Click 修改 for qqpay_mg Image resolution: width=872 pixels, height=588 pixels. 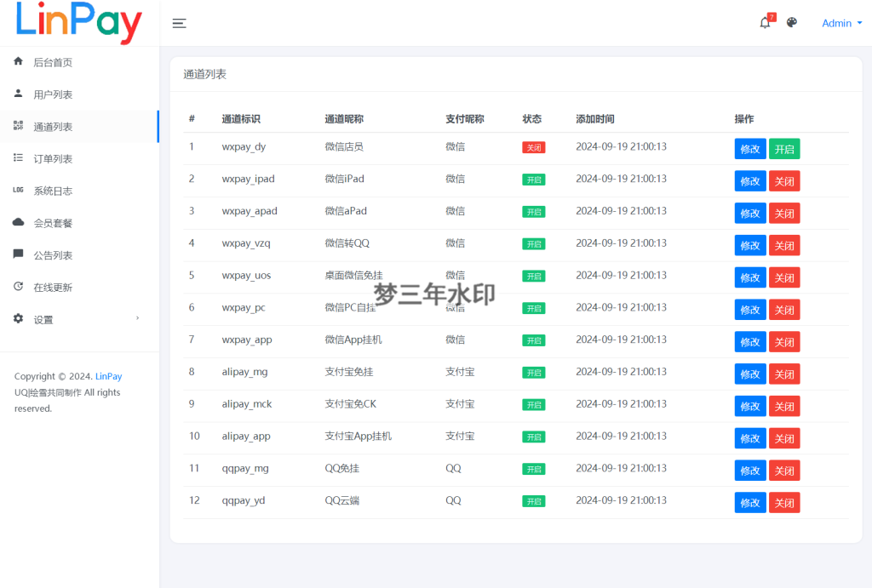[x=750, y=471]
